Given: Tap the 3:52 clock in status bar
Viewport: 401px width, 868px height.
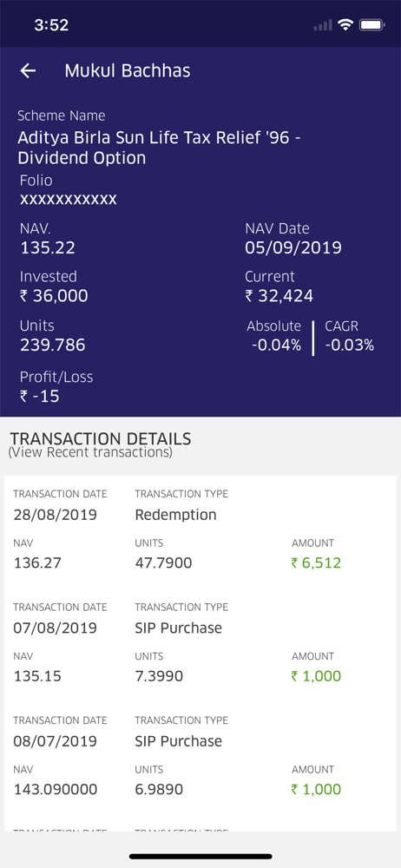Looking at the screenshot, I should [x=51, y=25].
